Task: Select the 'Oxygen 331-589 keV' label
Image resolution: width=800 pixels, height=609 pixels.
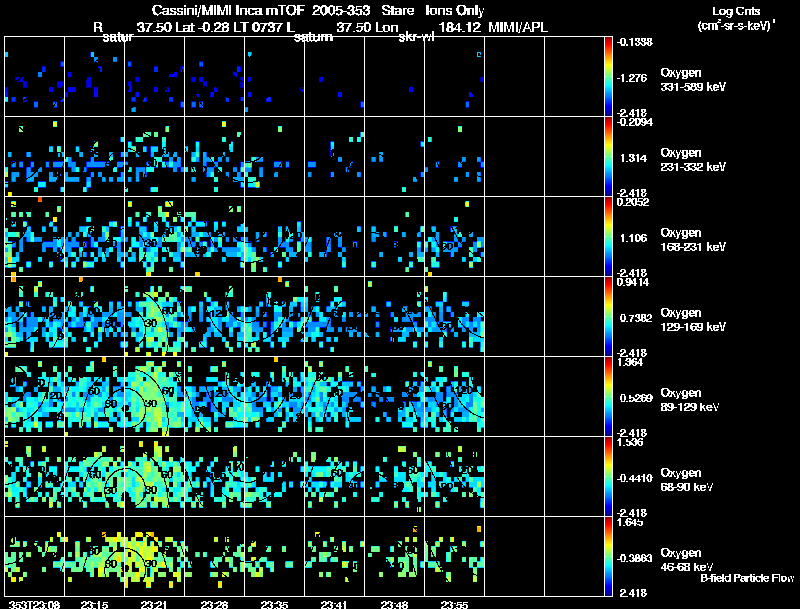Action: [x=693, y=80]
